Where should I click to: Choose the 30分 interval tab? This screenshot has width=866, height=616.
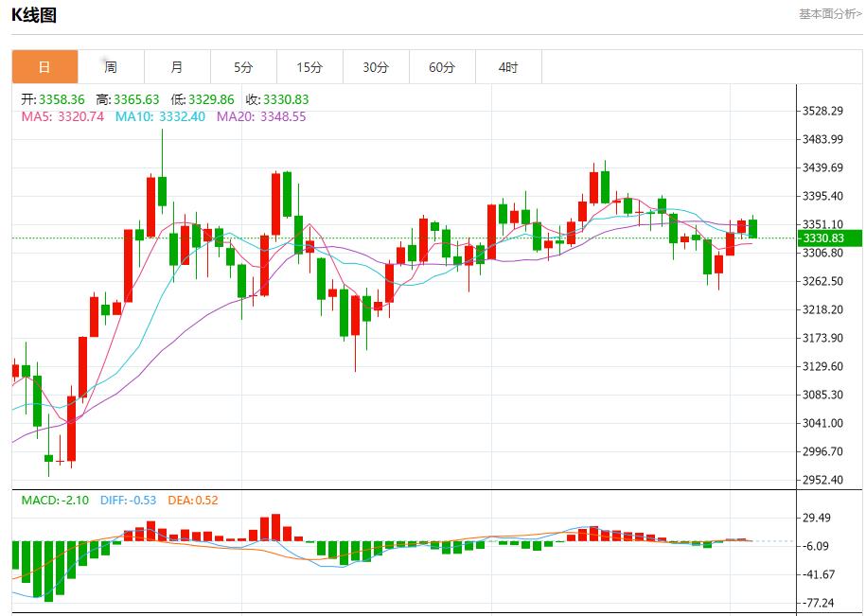pyautogui.click(x=376, y=67)
